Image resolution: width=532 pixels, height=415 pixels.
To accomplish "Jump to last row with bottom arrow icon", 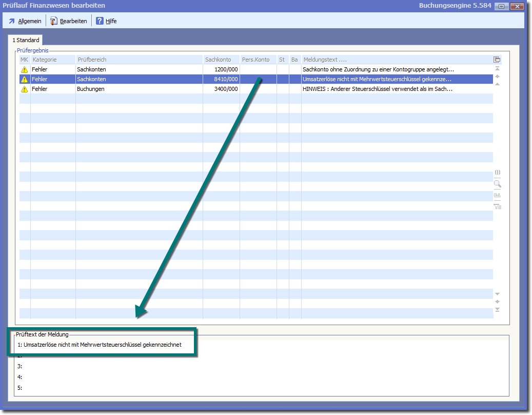I will pos(497,310).
